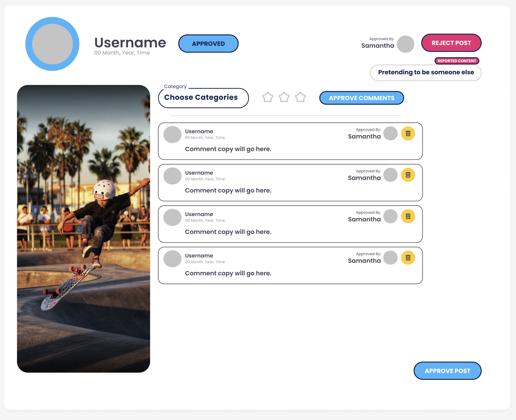This screenshot has width=516, height=420.
Task: Click the Reject Post button
Action: 451,43
